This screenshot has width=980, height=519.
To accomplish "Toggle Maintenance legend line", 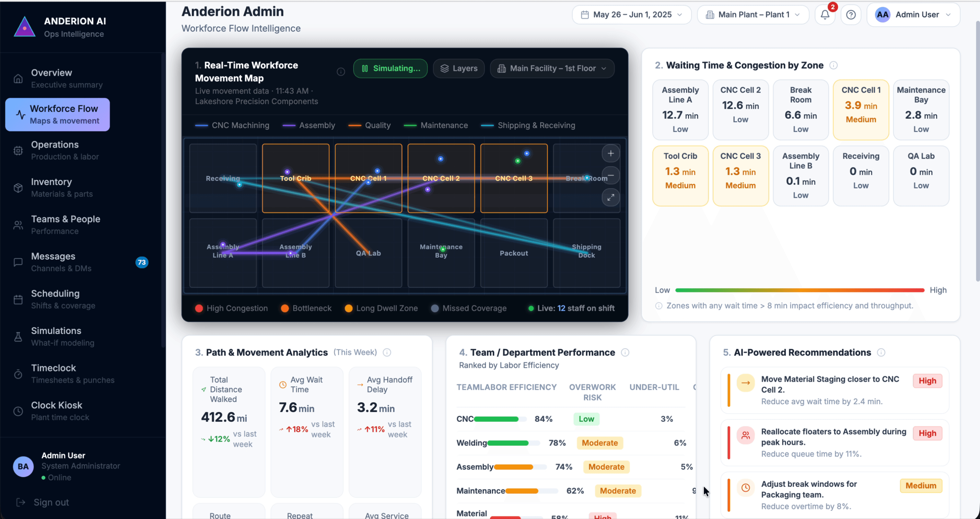I will point(436,125).
